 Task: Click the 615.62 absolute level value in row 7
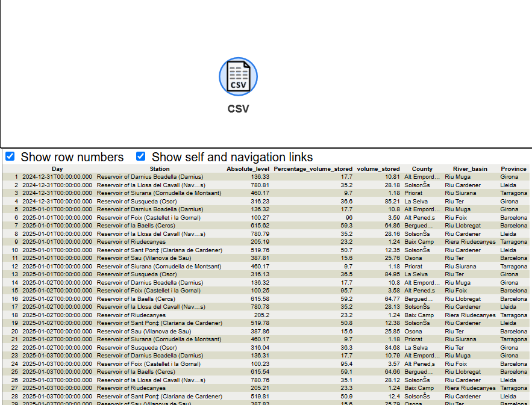(260, 226)
